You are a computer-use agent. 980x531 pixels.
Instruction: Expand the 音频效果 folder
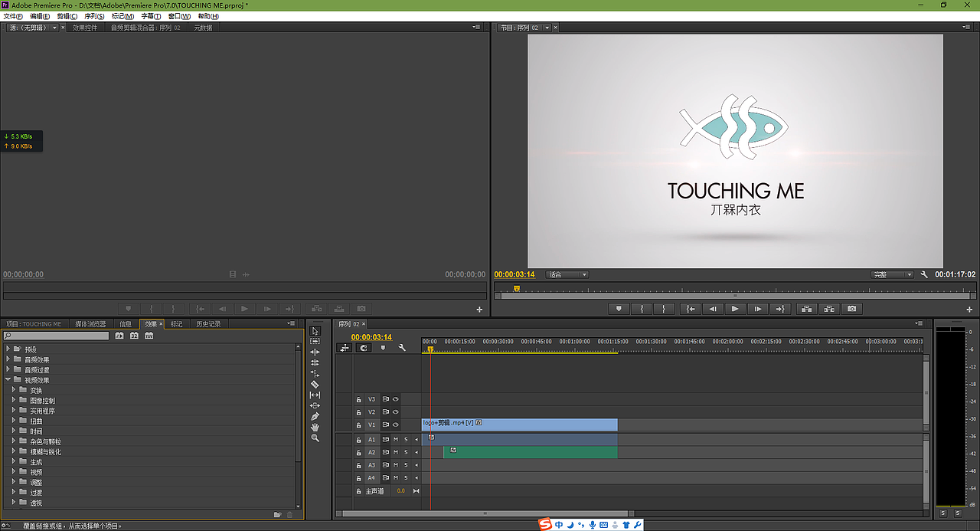point(8,359)
